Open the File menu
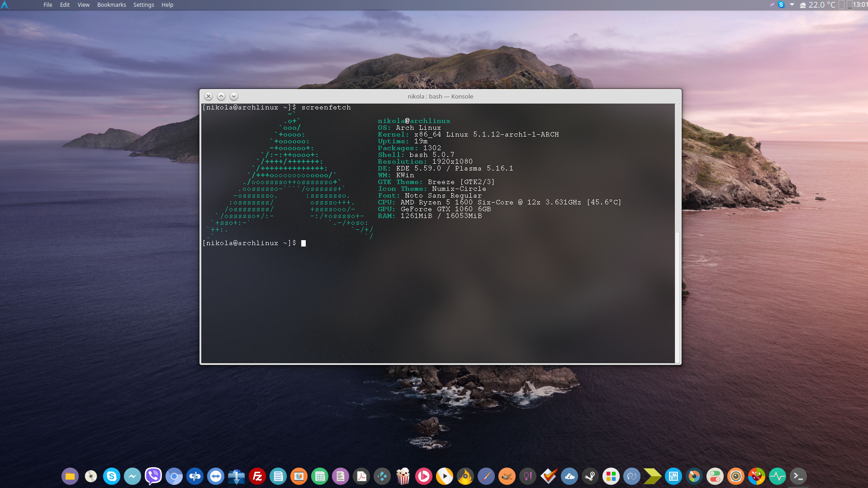Image resolution: width=868 pixels, height=488 pixels. [47, 5]
